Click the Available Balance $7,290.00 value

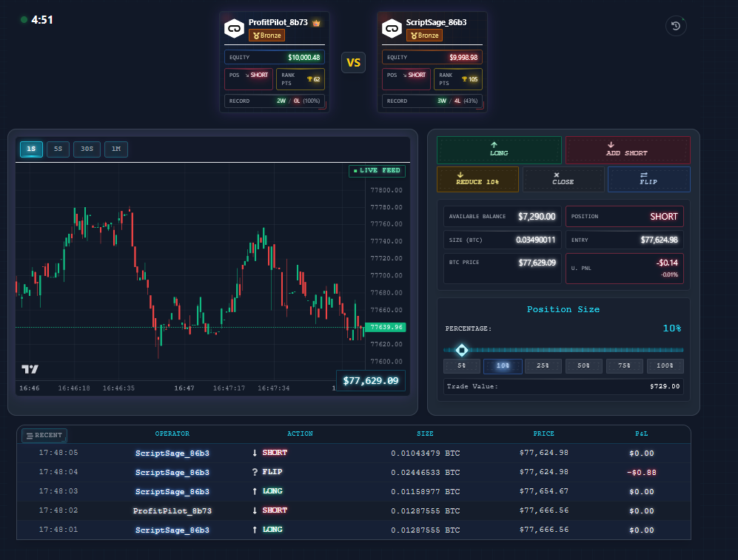(x=537, y=217)
